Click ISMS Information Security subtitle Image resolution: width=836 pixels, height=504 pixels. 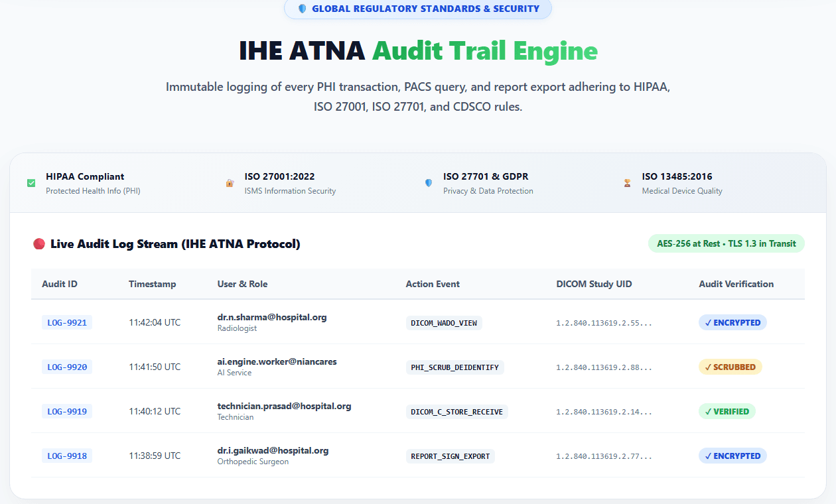[x=290, y=191]
